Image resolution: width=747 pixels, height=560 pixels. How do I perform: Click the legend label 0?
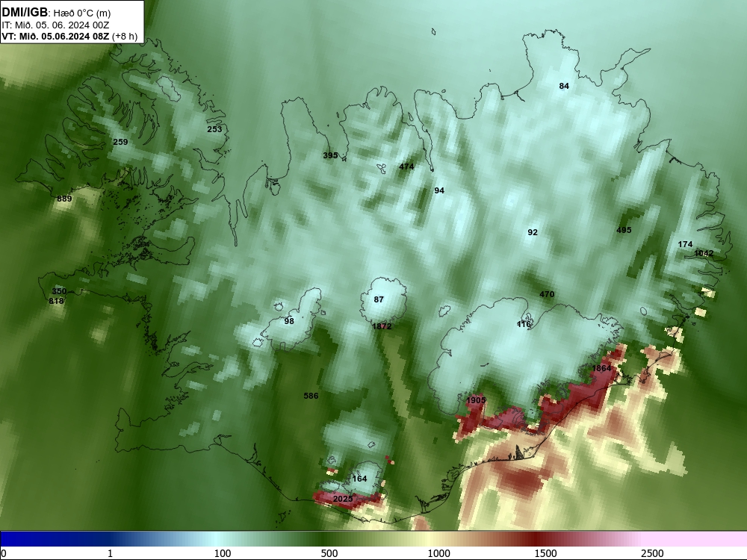click(x=4, y=553)
